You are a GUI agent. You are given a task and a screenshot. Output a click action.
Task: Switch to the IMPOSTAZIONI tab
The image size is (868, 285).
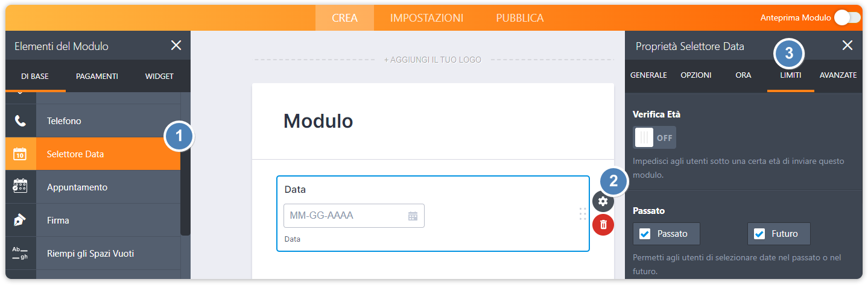426,18
